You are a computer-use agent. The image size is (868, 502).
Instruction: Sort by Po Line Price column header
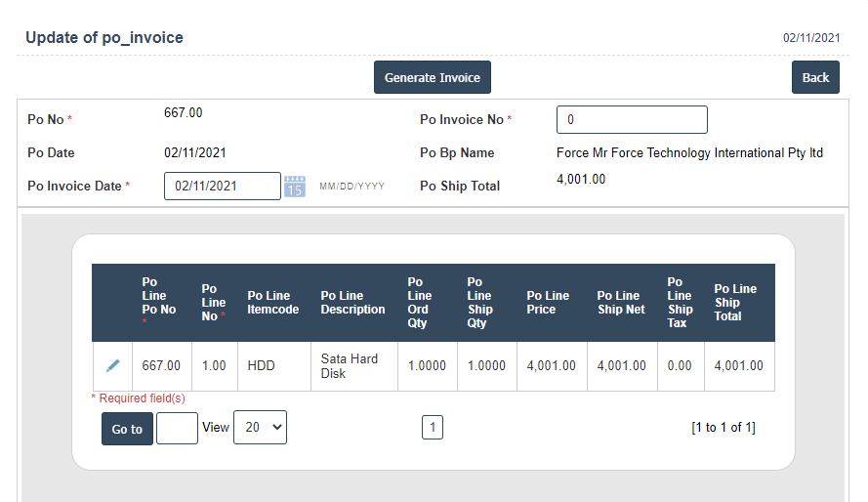pos(548,303)
